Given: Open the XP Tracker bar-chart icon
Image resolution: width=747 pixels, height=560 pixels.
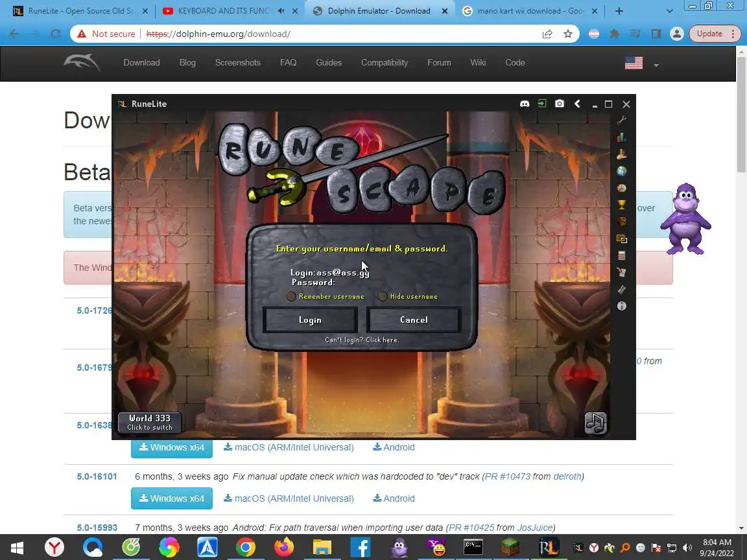Looking at the screenshot, I should pyautogui.click(x=622, y=137).
